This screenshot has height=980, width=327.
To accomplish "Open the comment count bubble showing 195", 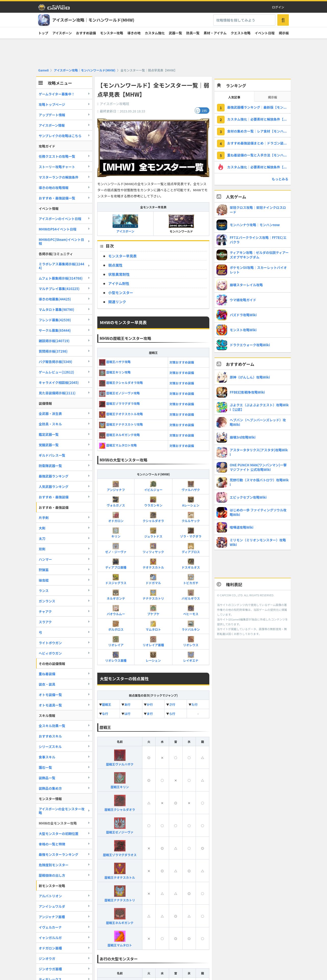I will (202, 111).
